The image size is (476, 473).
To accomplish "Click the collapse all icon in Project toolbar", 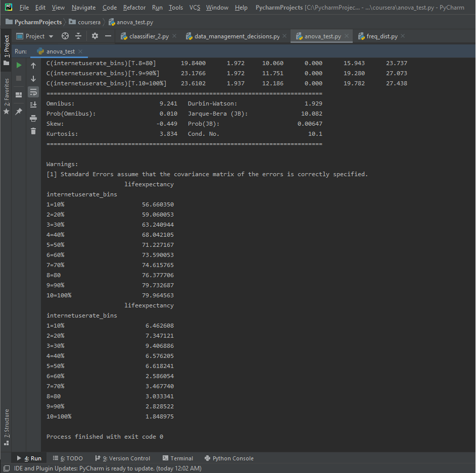I will tap(78, 36).
